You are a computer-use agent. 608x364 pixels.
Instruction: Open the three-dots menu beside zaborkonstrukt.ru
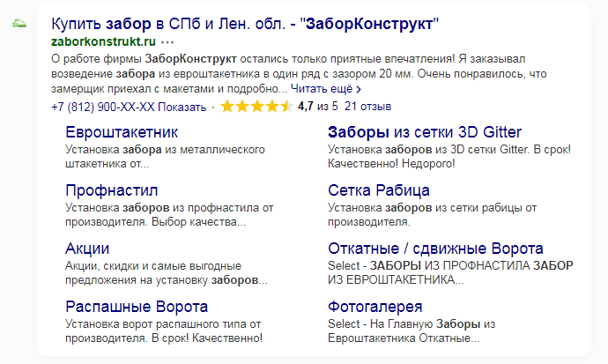pos(167,42)
